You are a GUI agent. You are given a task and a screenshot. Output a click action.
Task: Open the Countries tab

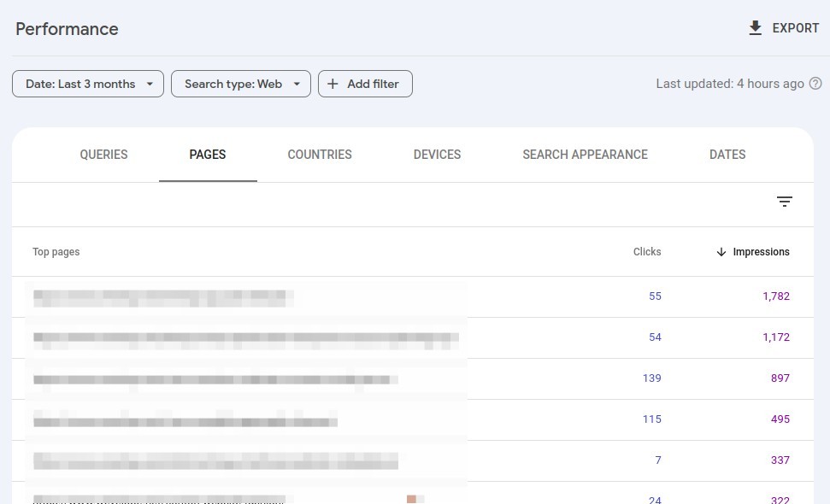point(320,155)
